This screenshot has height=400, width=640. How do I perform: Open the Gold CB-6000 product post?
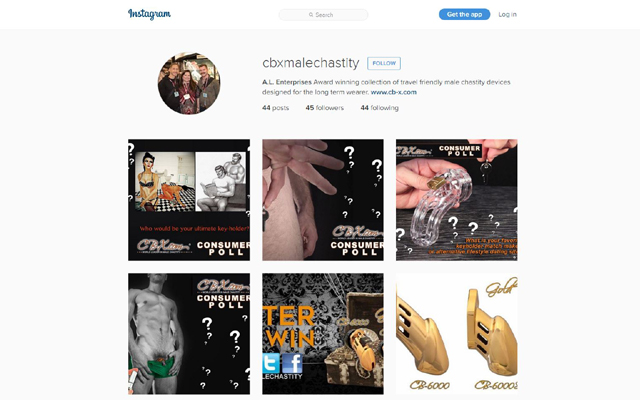click(x=457, y=334)
